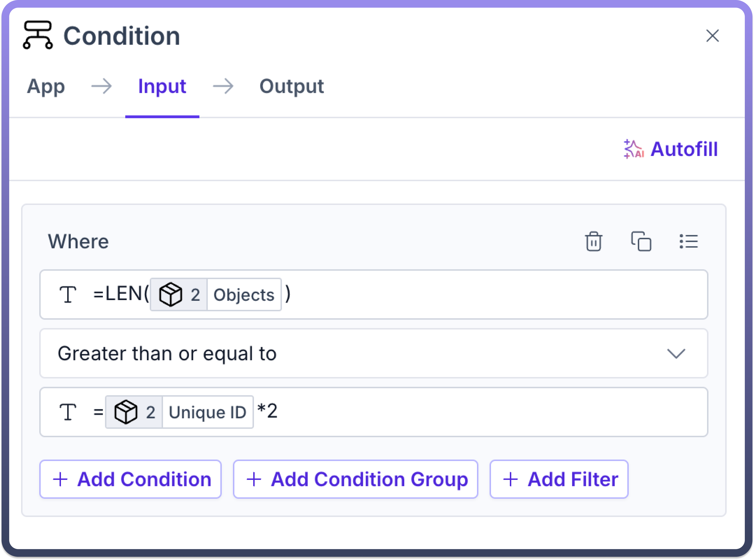Click the AI sparkle Autofill icon

[x=633, y=149]
